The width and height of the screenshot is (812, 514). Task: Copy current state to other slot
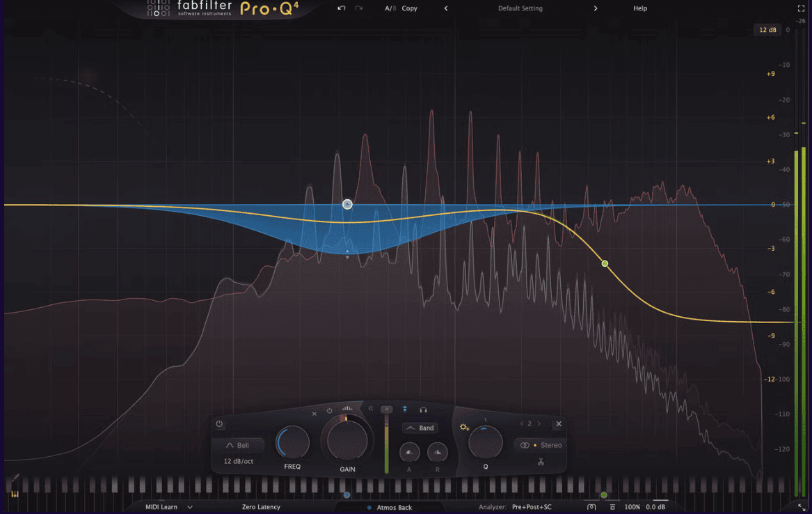pyautogui.click(x=409, y=8)
